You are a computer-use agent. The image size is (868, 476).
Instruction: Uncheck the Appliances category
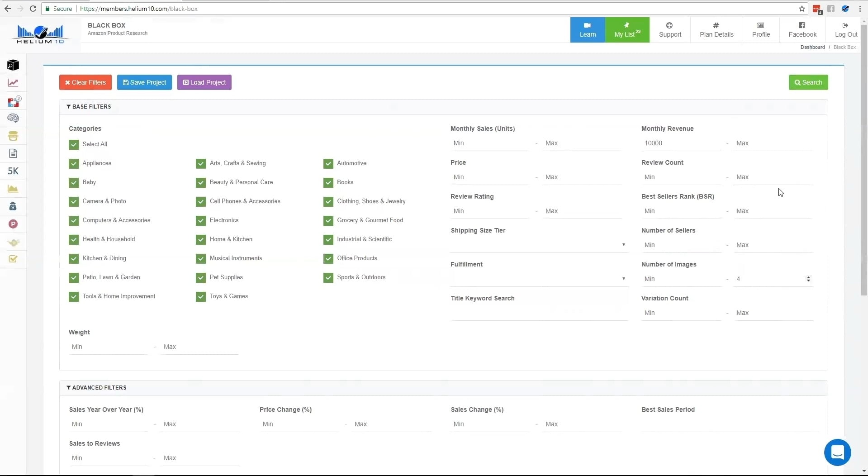74,163
